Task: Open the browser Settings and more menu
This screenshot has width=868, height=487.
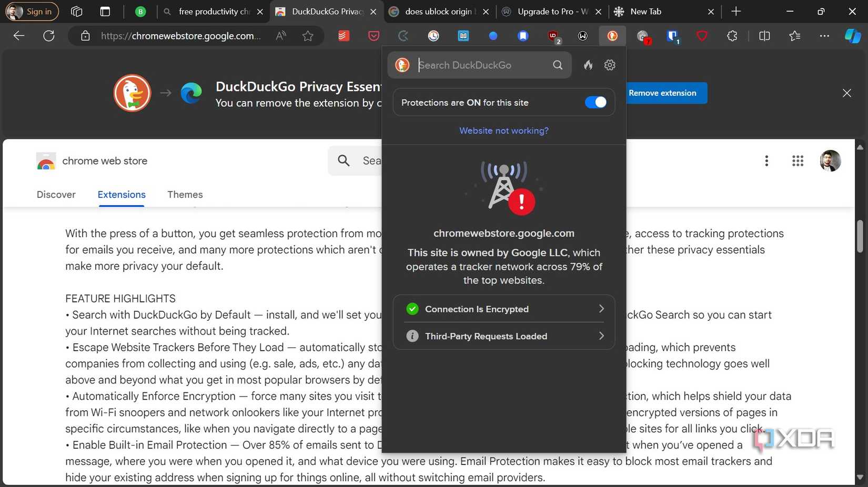Action: click(824, 36)
